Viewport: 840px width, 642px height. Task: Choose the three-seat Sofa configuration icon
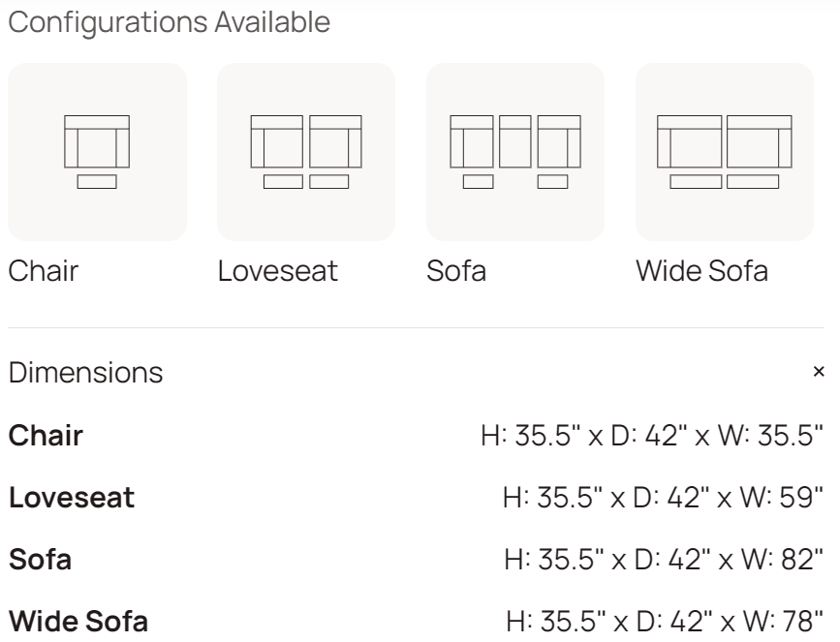pos(515,152)
